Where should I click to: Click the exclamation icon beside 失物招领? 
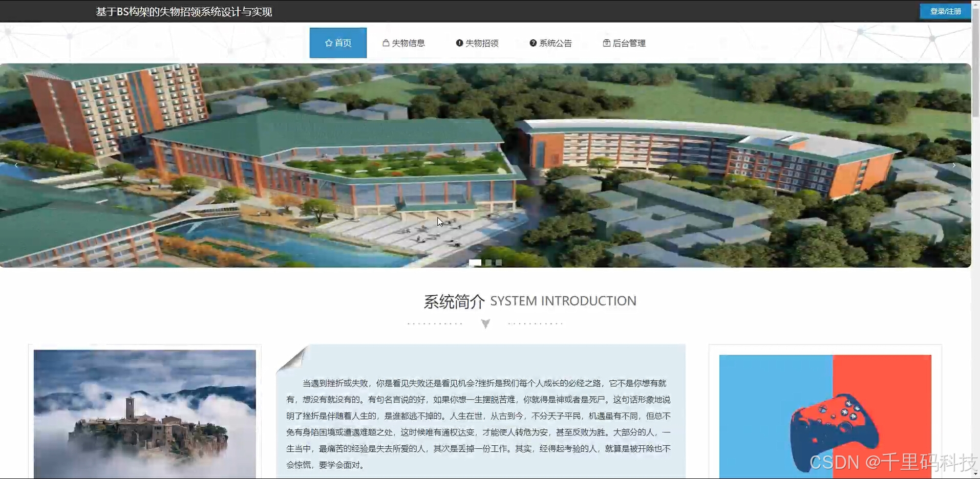click(x=459, y=43)
